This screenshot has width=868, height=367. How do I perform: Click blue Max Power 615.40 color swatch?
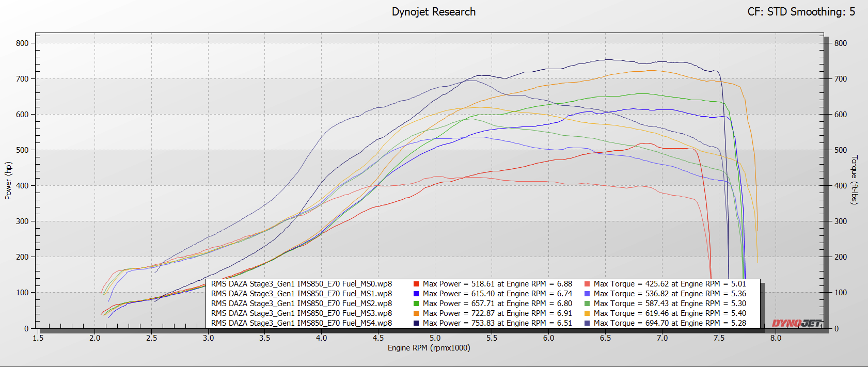coord(416,294)
